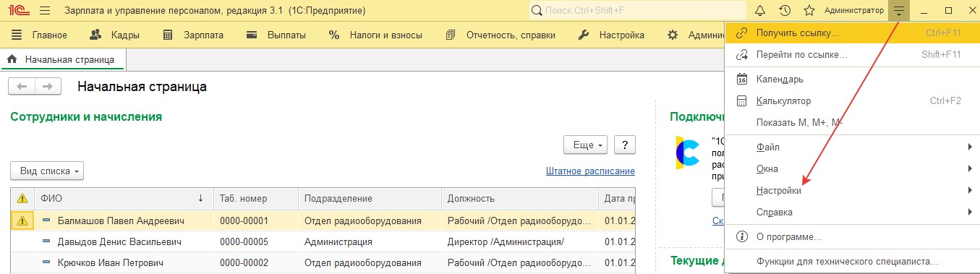Open notifications bell icon
Screen dimensions: 980x274
760,11
